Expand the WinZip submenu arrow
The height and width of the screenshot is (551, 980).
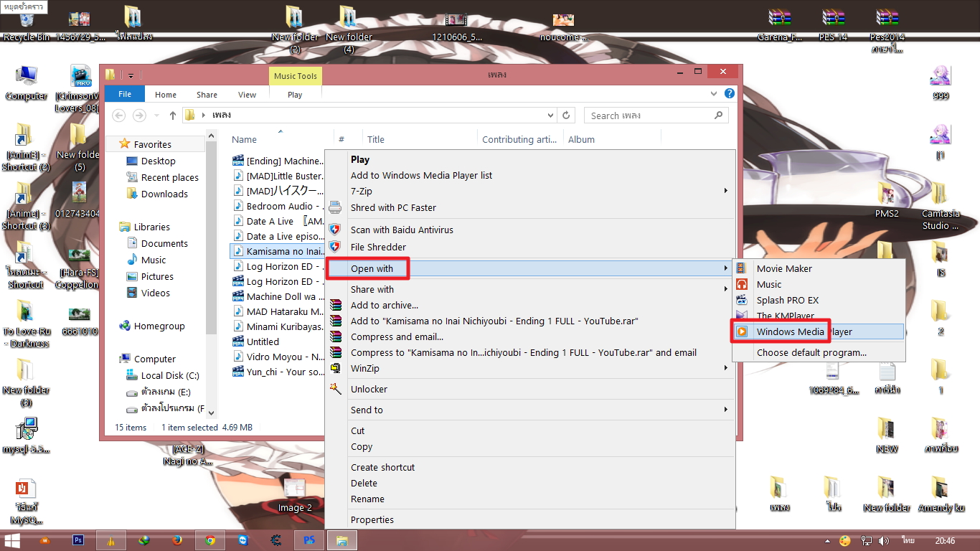[725, 368]
